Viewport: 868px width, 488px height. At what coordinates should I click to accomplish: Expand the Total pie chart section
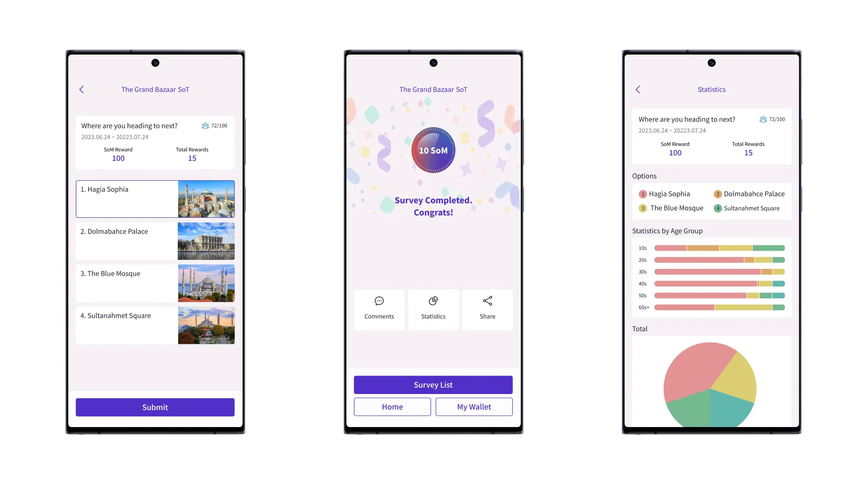point(641,328)
